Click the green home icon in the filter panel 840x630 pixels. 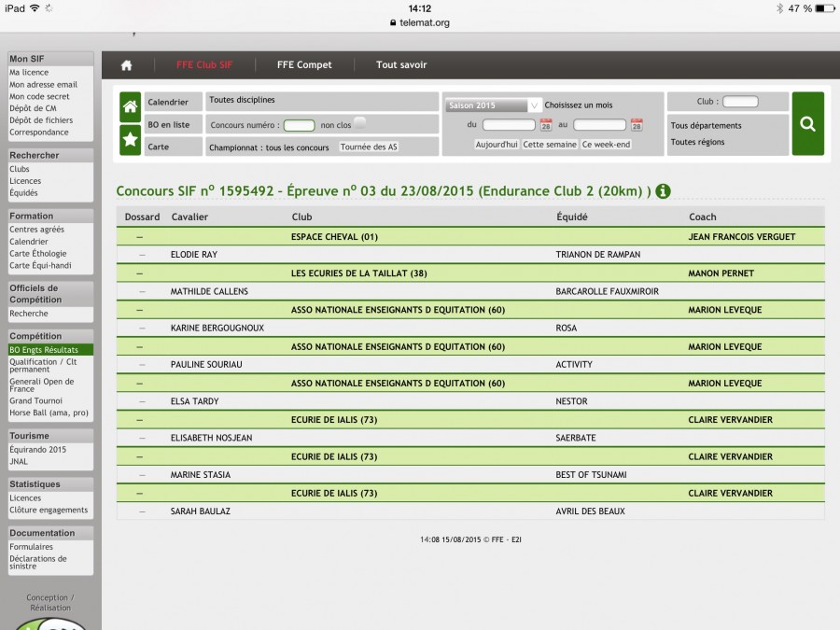point(130,106)
